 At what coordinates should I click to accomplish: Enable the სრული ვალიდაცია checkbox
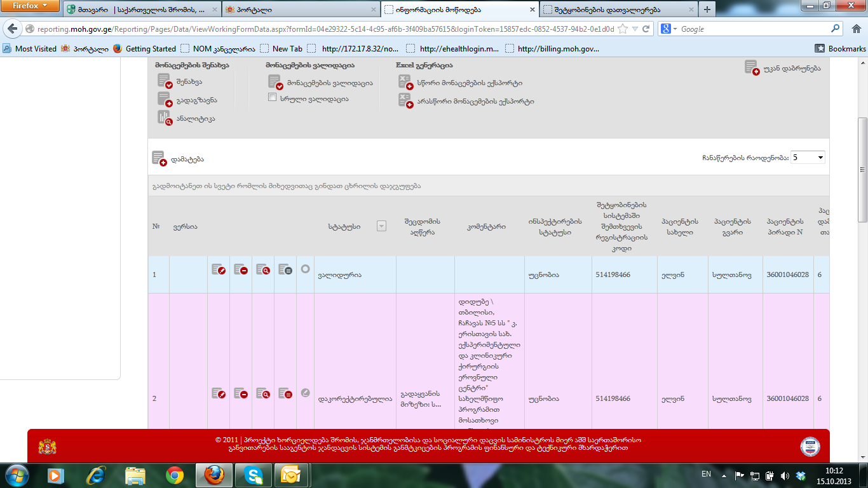pyautogui.click(x=273, y=98)
